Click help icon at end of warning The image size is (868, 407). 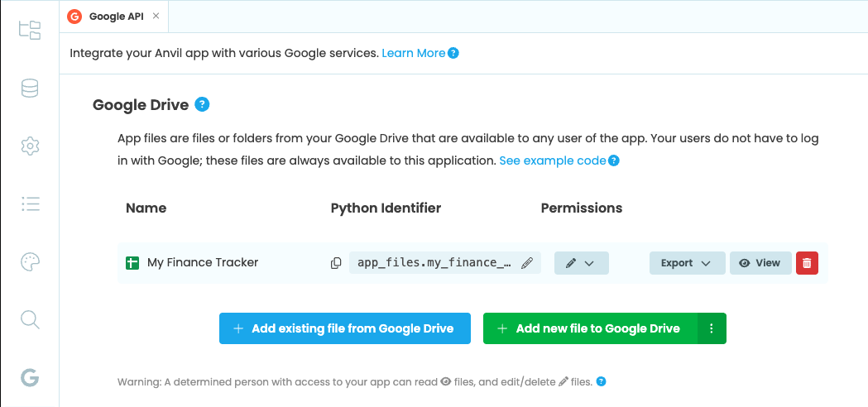[602, 381]
